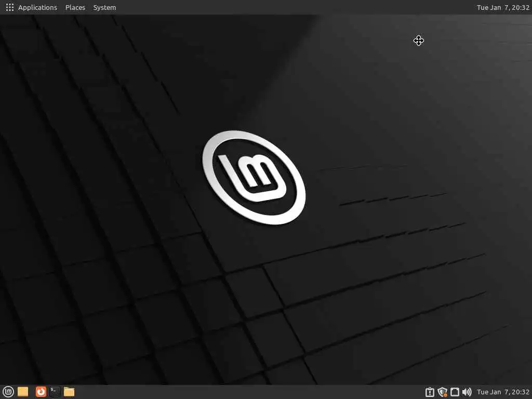Open the Linux Mint menu button in bottom panel
This screenshot has width=532, height=399.
(8, 392)
